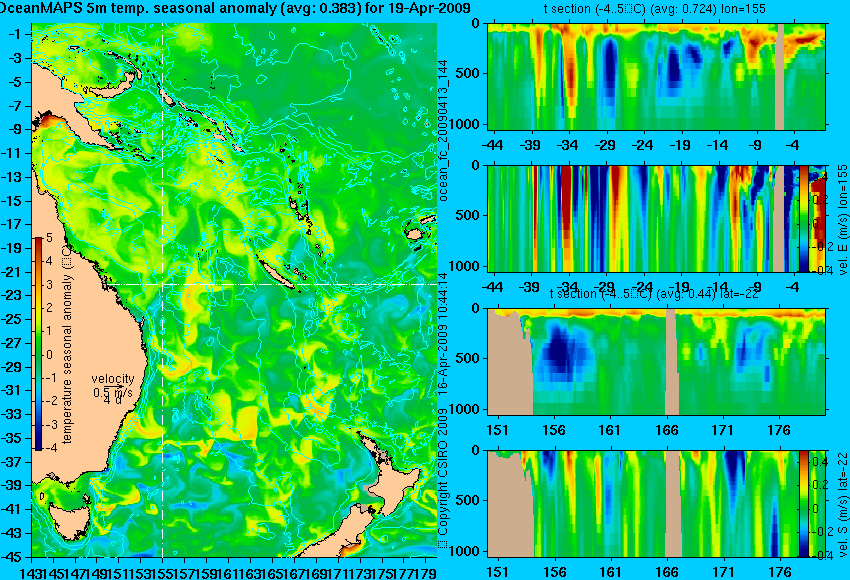
Task: Click the 't section ... lon=155' panel title
Action: [655, 9]
